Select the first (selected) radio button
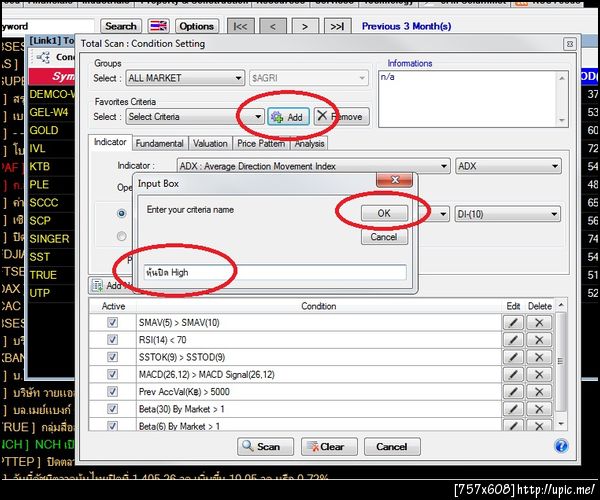The height and width of the screenshot is (500, 600). (x=122, y=213)
